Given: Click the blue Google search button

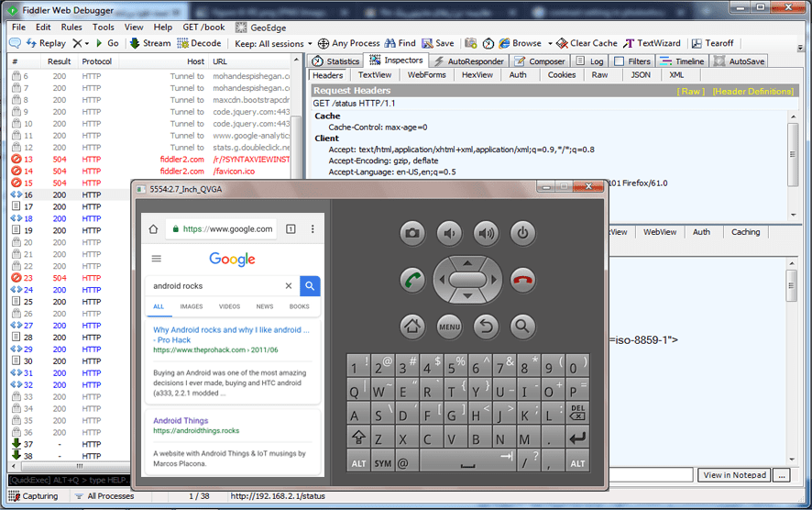Looking at the screenshot, I should (310, 285).
